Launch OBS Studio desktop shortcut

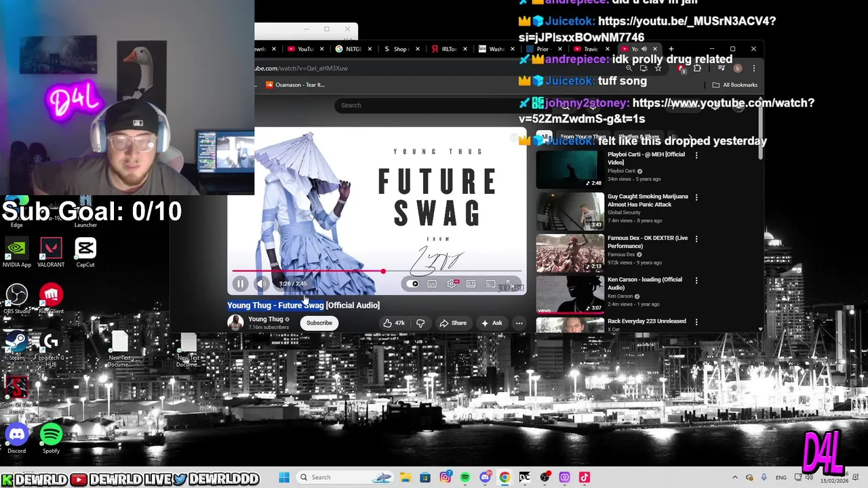pos(17,300)
